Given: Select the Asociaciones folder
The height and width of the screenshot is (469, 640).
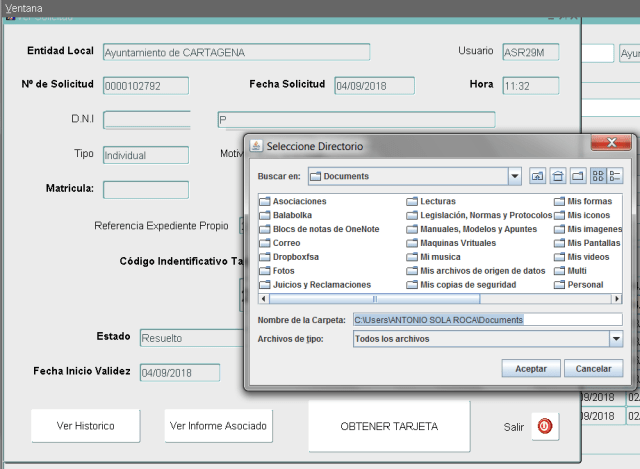Looking at the screenshot, I should [293, 201].
